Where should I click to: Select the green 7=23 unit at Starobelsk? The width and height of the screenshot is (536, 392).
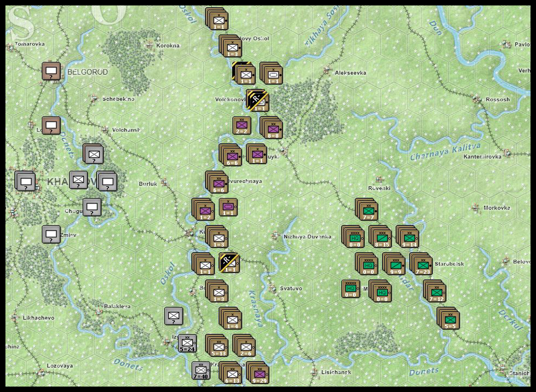click(421, 264)
